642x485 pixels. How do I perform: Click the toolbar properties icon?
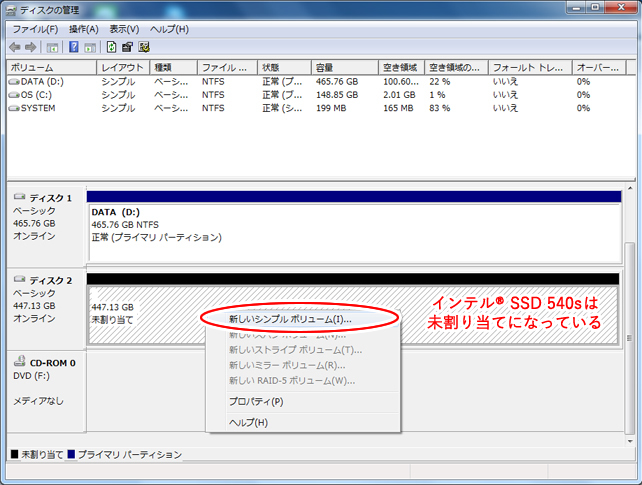click(127, 47)
